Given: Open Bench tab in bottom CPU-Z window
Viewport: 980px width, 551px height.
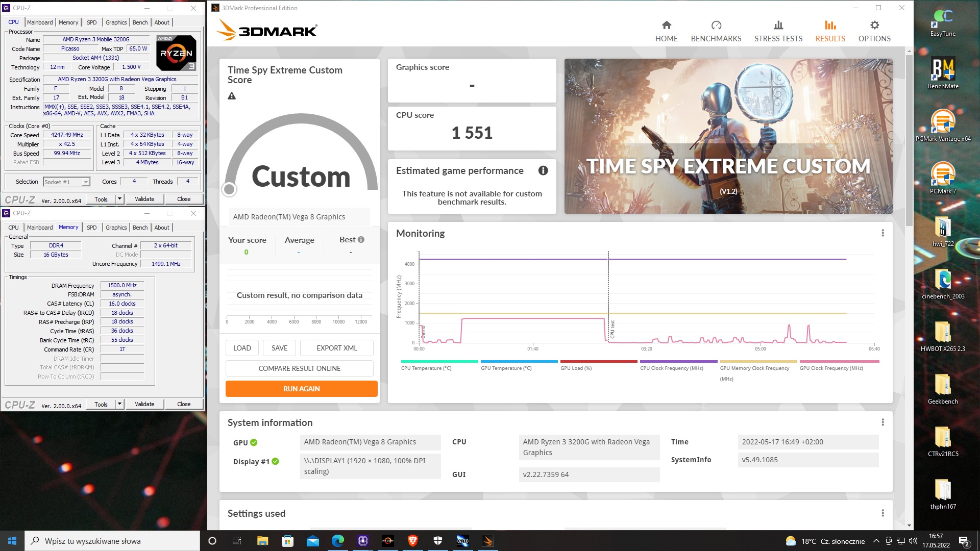Looking at the screenshot, I should (140, 228).
